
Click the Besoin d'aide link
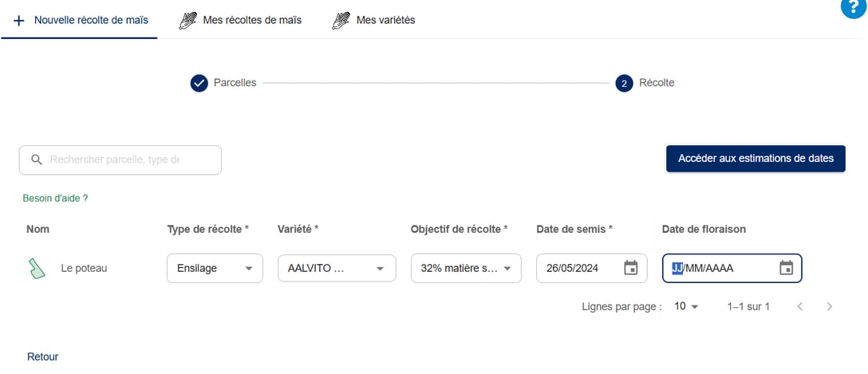click(x=55, y=198)
